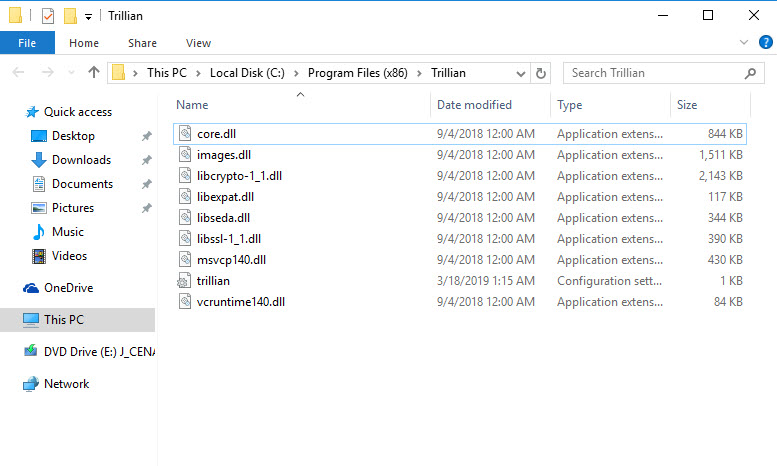Select the vcruntime140.dll file name
Image resolution: width=777 pixels, height=466 pixels.
click(241, 302)
